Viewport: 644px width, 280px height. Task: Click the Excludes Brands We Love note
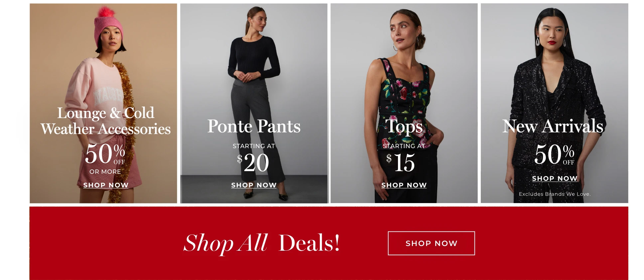(x=555, y=194)
